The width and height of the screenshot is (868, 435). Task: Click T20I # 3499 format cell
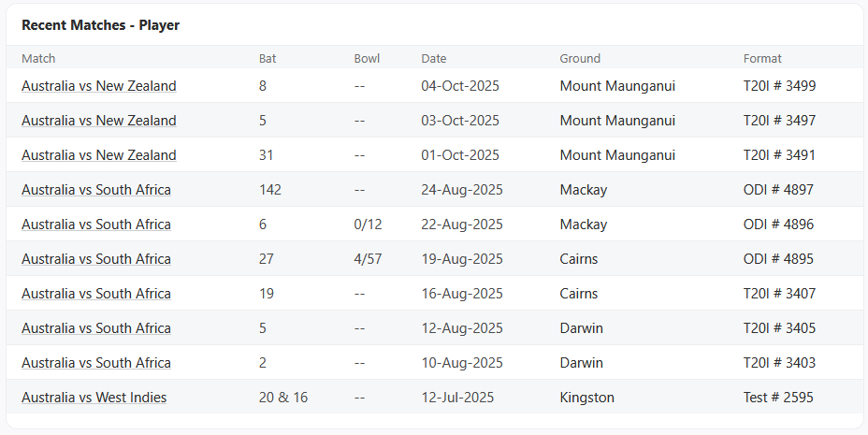(779, 86)
